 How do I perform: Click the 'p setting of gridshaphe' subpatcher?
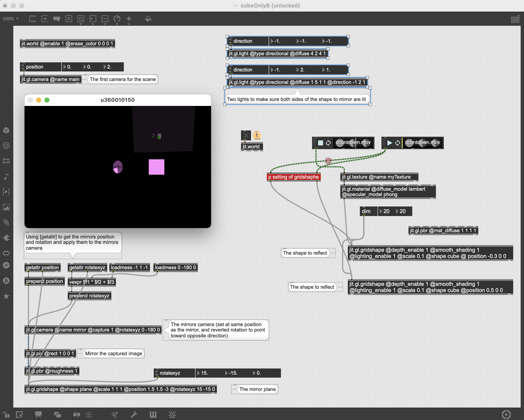tap(293, 177)
